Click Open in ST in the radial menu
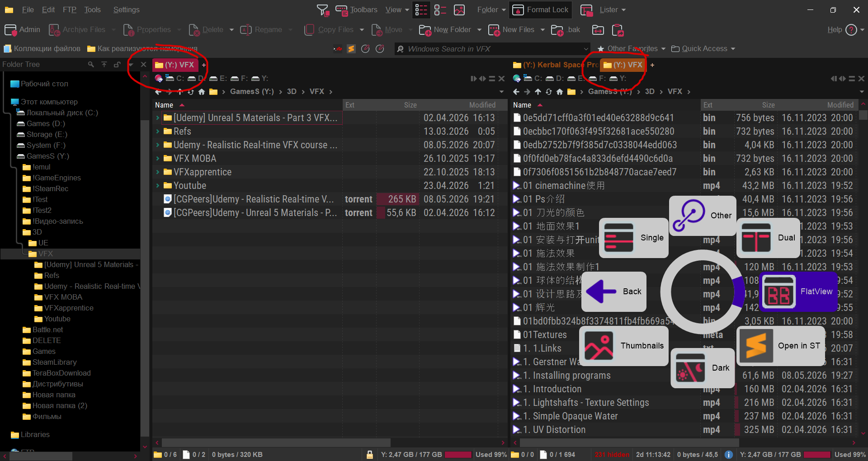 point(781,346)
